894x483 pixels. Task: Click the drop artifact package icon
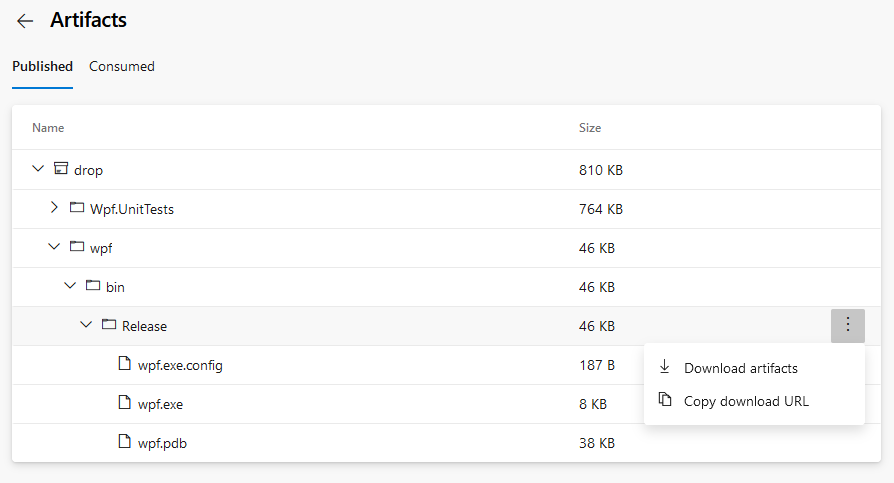(61, 168)
